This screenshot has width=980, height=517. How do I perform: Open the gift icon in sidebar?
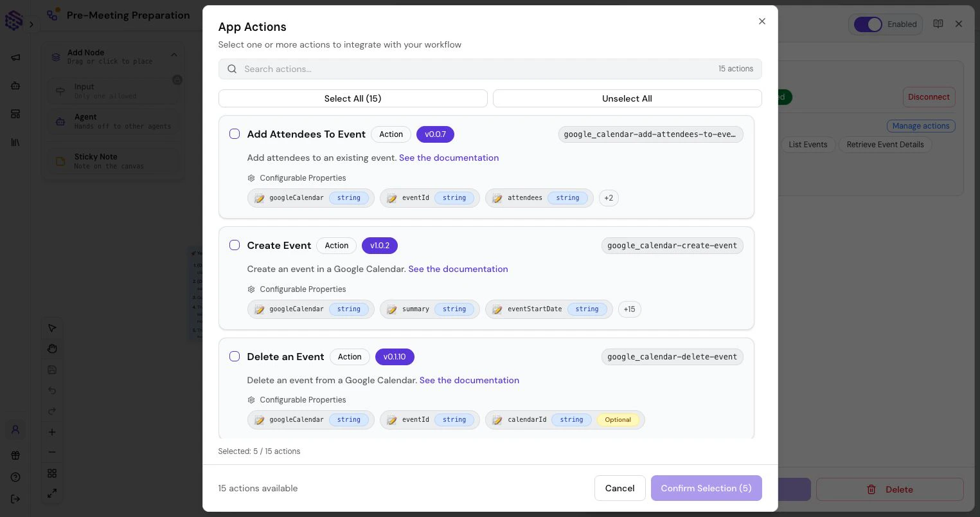pos(15,455)
